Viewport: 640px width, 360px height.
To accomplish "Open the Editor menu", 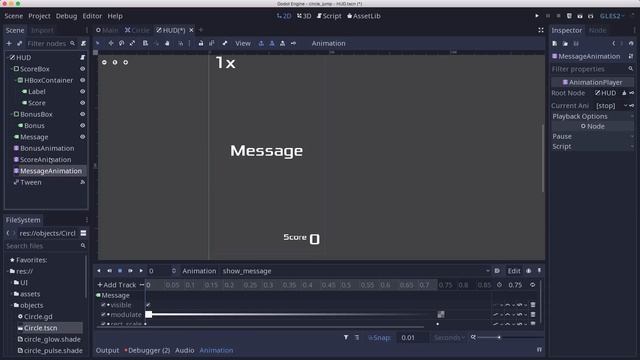I will click(92, 16).
